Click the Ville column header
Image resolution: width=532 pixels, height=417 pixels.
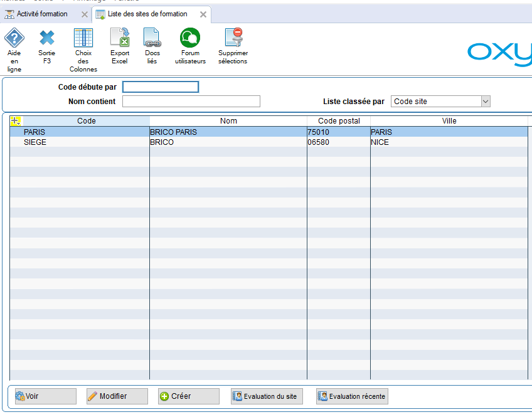point(449,121)
